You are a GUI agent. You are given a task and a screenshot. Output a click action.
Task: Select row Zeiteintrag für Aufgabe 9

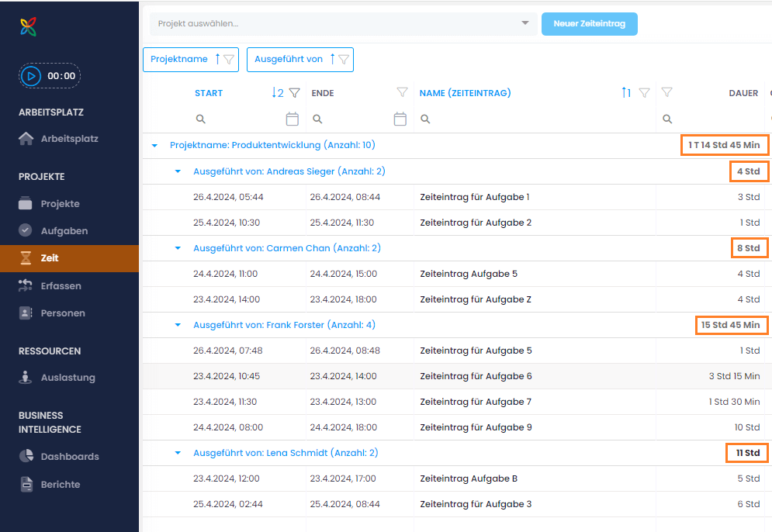(x=457, y=427)
